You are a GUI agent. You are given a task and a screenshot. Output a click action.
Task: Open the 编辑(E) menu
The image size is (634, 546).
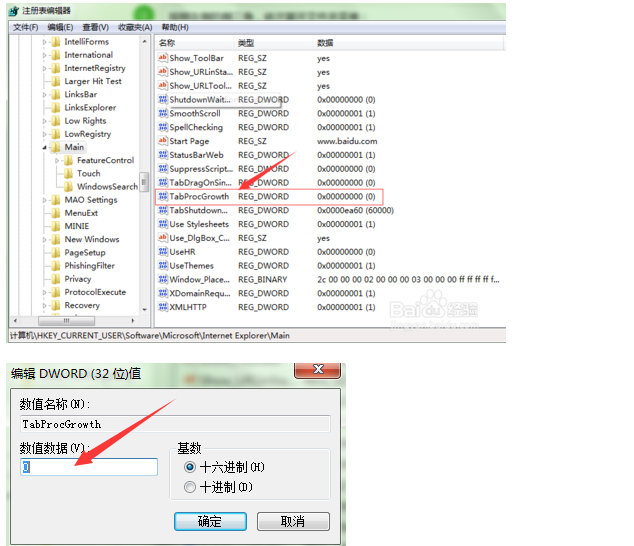[x=61, y=27]
